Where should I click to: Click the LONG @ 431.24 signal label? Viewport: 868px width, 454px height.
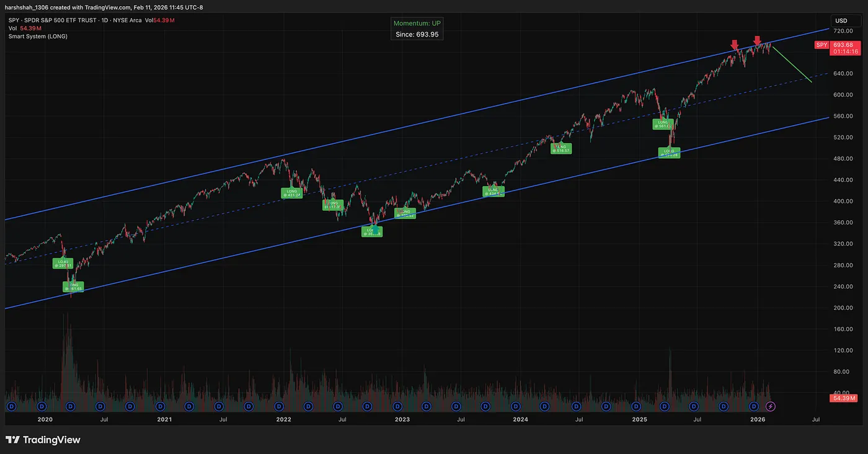click(292, 193)
